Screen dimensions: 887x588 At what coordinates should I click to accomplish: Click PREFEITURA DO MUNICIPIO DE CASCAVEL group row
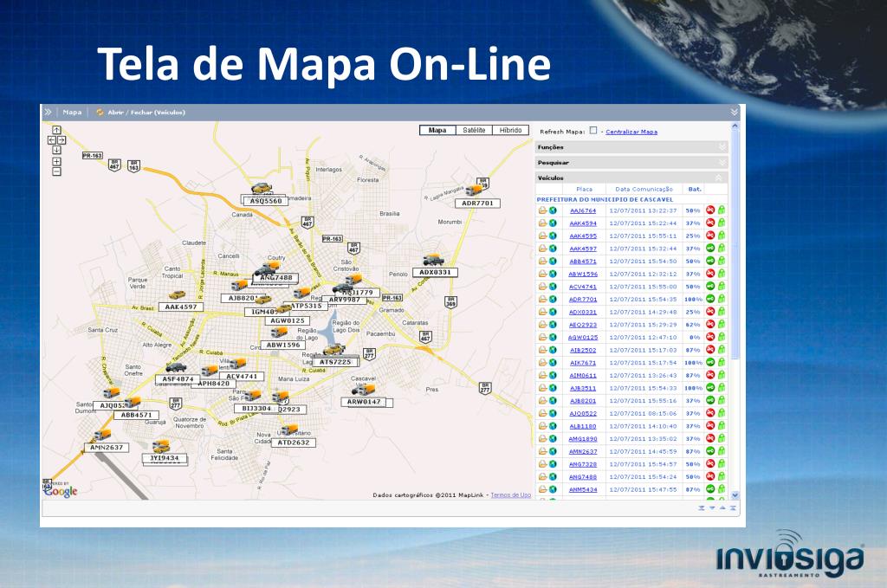tap(631, 199)
